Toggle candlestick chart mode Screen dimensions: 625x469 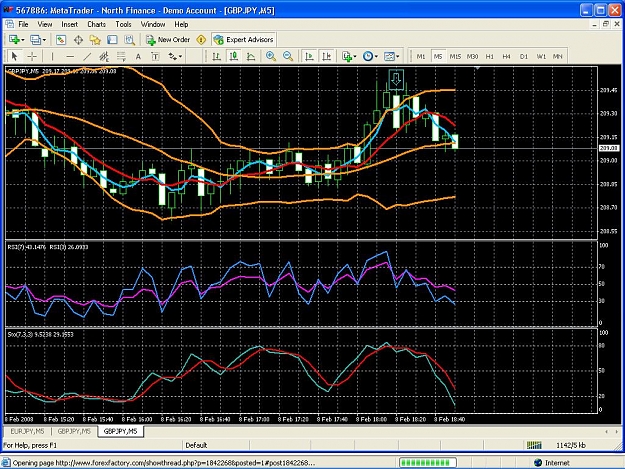point(234,56)
